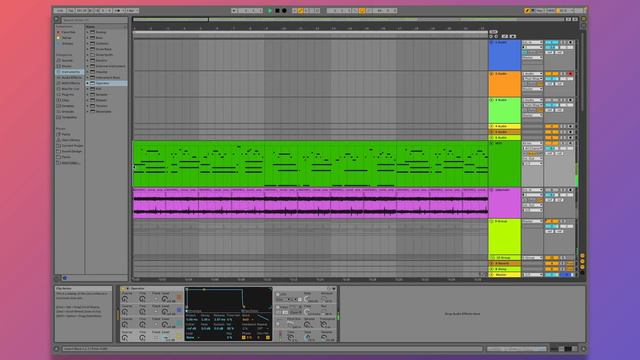Select the dark green MIDI track header
The image size is (640, 360).
(504, 164)
